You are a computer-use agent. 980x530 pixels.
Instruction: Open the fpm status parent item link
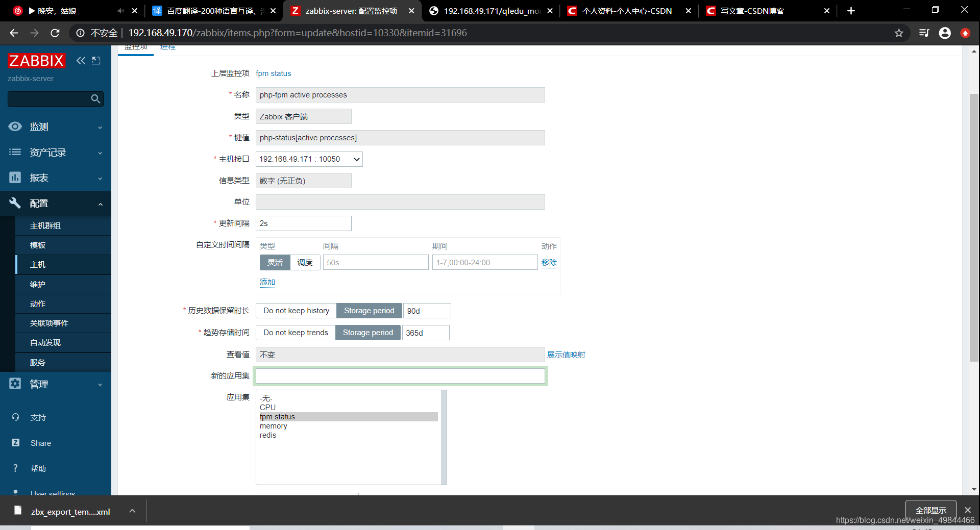click(x=273, y=73)
